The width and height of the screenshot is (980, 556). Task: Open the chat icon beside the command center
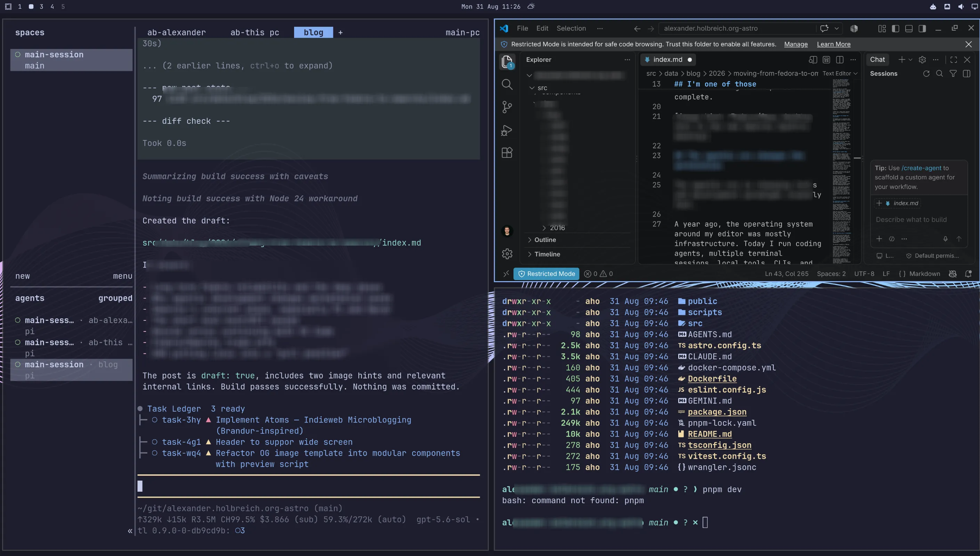pyautogui.click(x=824, y=28)
